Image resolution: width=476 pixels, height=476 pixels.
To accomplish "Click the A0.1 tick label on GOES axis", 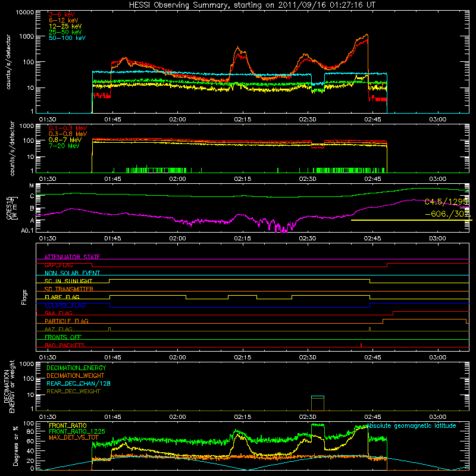I will [x=27, y=231].
